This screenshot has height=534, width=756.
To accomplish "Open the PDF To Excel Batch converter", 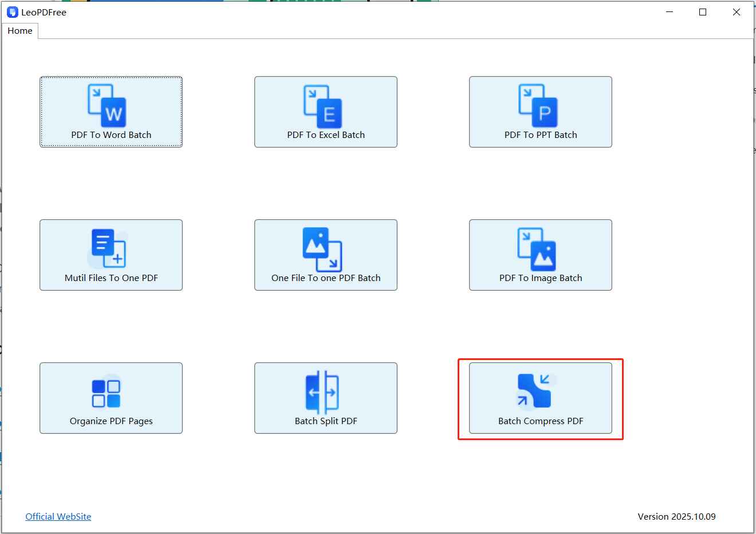I will tap(325, 112).
